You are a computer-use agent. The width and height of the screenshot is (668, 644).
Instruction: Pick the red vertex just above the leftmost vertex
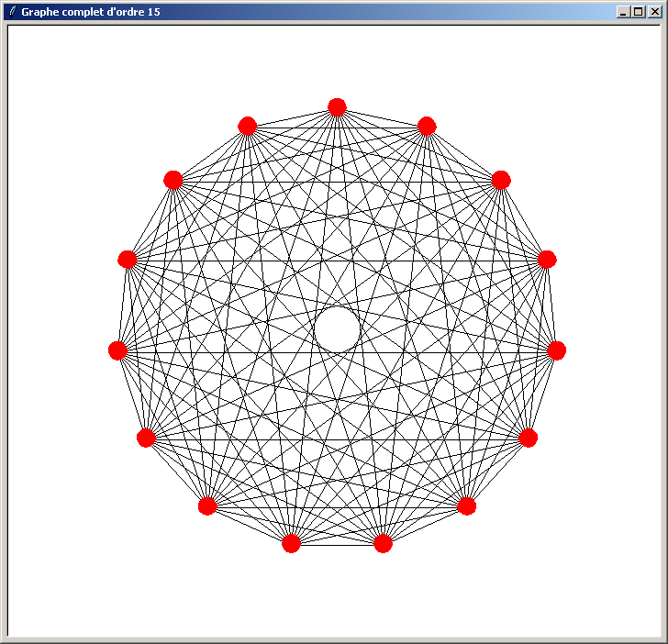pyautogui.click(x=128, y=260)
